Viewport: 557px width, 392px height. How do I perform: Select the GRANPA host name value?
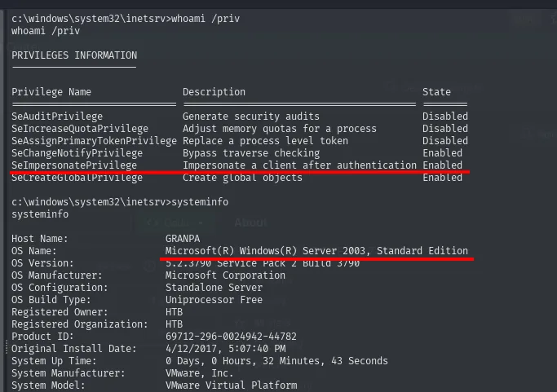[x=183, y=239]
